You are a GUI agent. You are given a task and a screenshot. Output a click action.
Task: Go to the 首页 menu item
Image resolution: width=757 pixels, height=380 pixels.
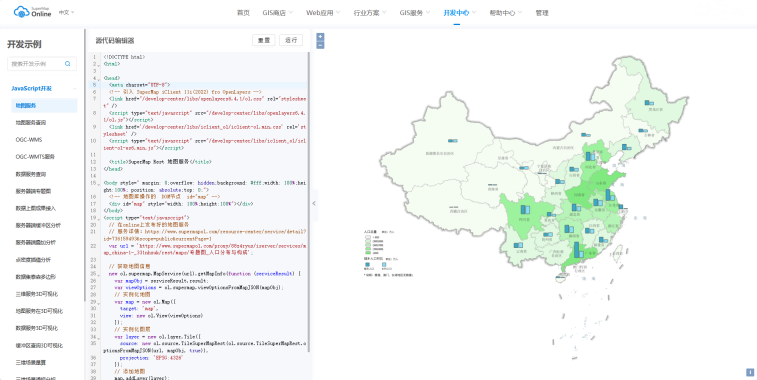click(243, 13)
